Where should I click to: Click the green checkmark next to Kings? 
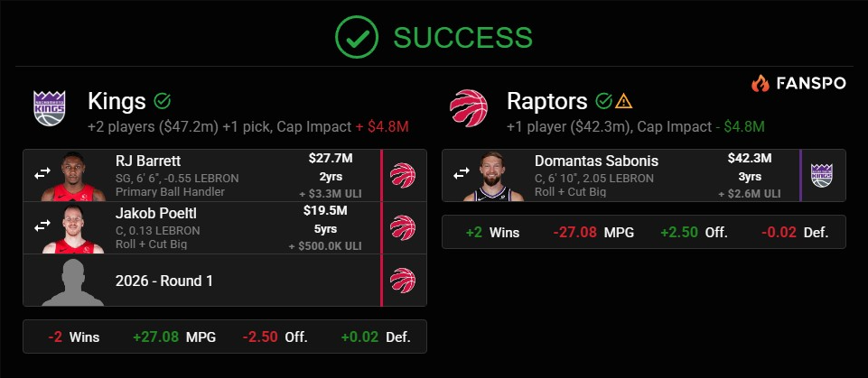pos(163,101)
